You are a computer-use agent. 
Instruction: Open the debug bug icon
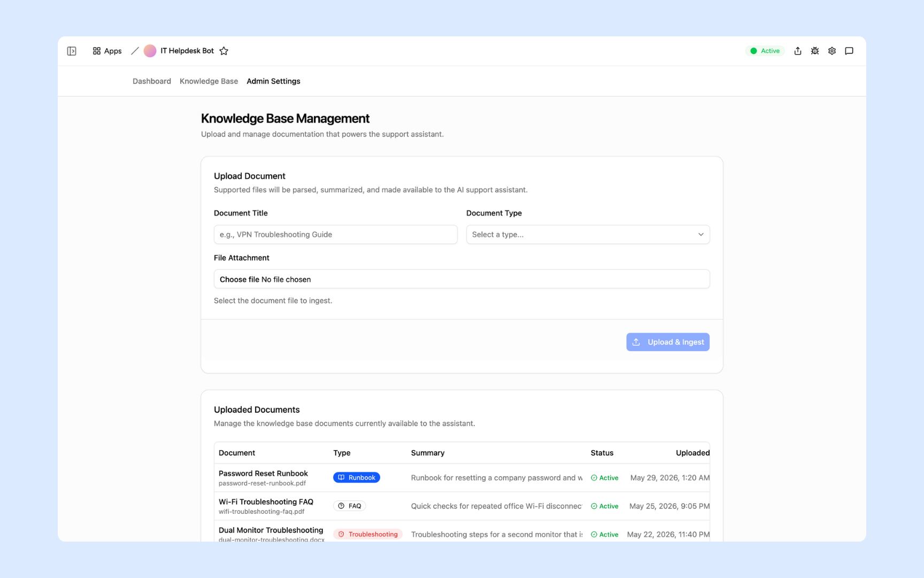tap(815, 51)
